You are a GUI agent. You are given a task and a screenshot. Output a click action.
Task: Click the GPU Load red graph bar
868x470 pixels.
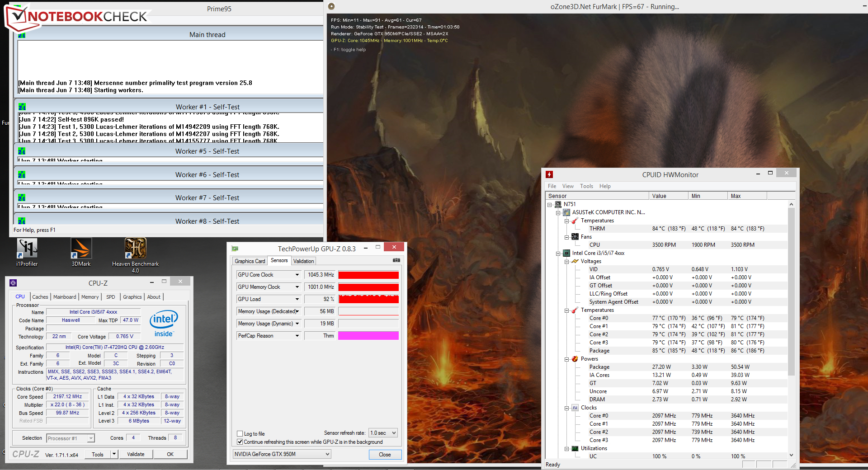point(368,299)
